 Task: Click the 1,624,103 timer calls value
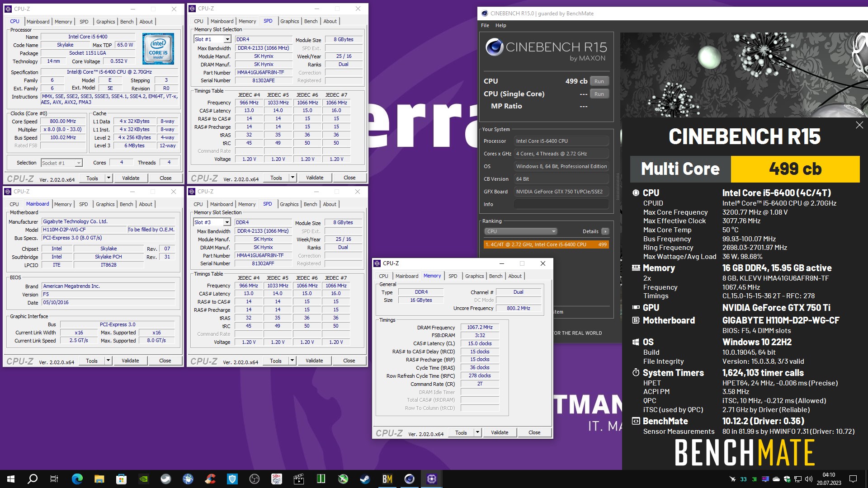tap(763, 373)
